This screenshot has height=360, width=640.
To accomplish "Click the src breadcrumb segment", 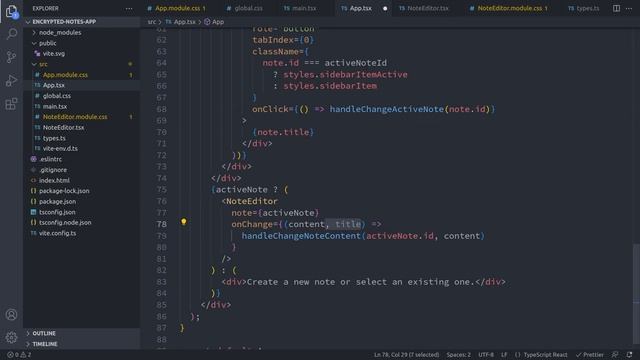I will pos(152,22).
